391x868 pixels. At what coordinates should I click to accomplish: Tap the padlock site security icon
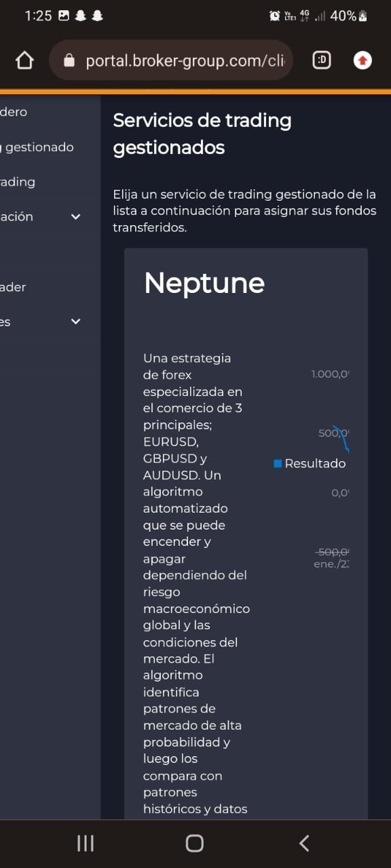click(69, 61)
